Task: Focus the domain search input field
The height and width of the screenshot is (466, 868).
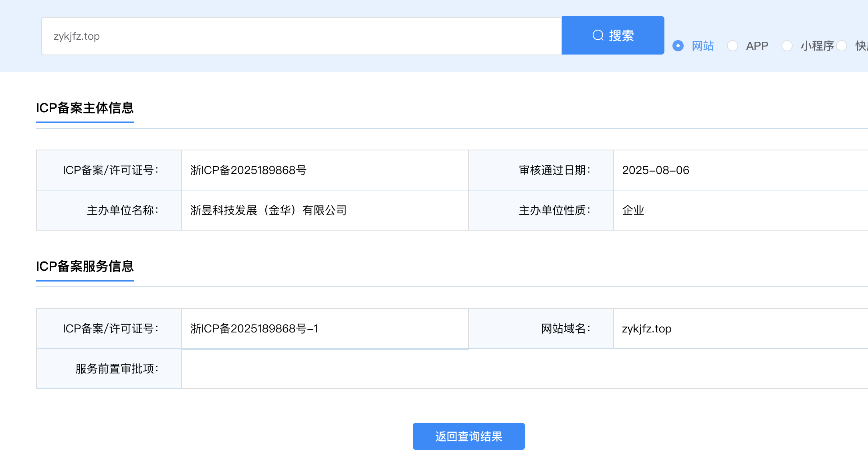Action: 301,36
